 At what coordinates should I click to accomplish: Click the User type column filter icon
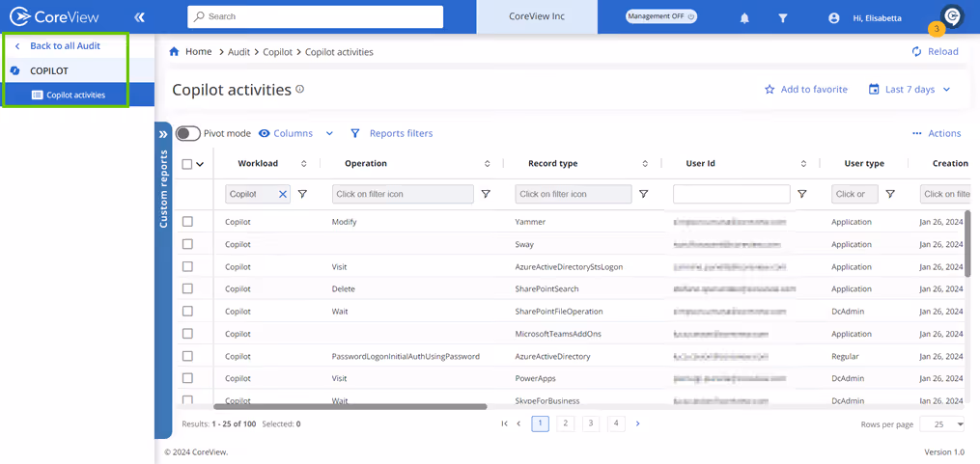[x=890, y=194]
